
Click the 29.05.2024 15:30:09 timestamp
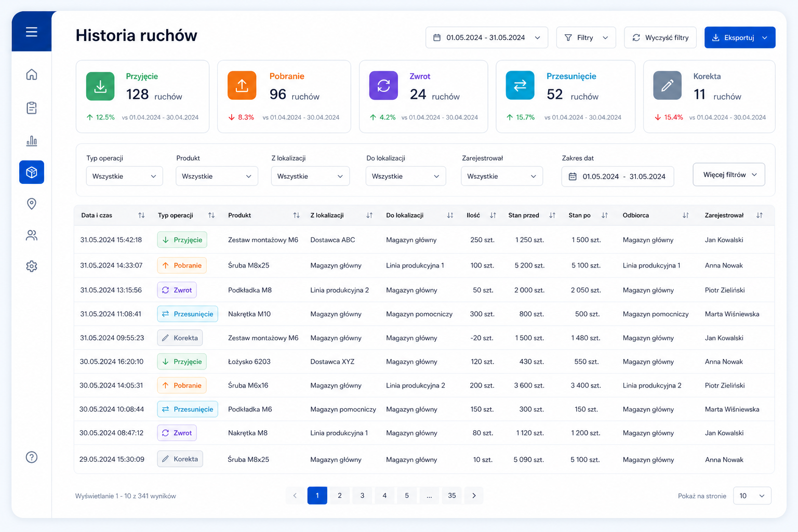point(112,459)
